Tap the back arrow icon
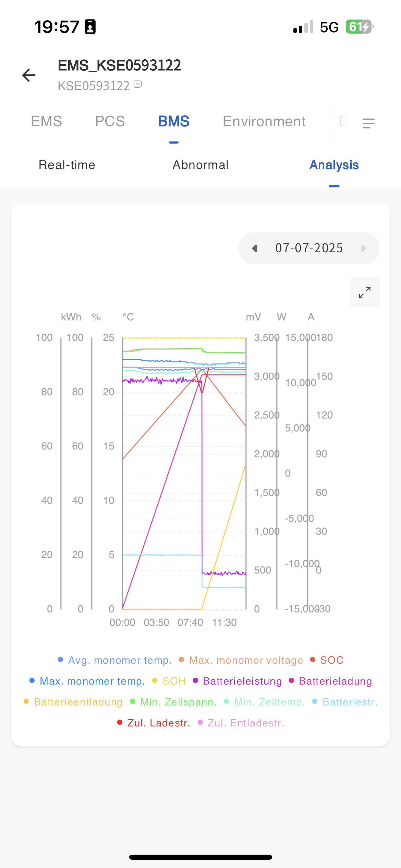Screen dimensions: 401x868 29,75
